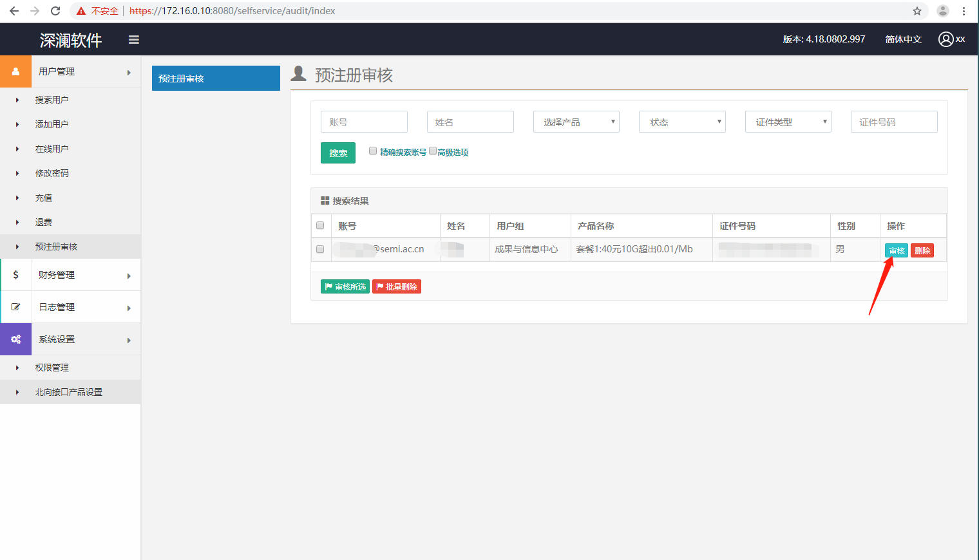Click the log management edit icon

point(15,307)
